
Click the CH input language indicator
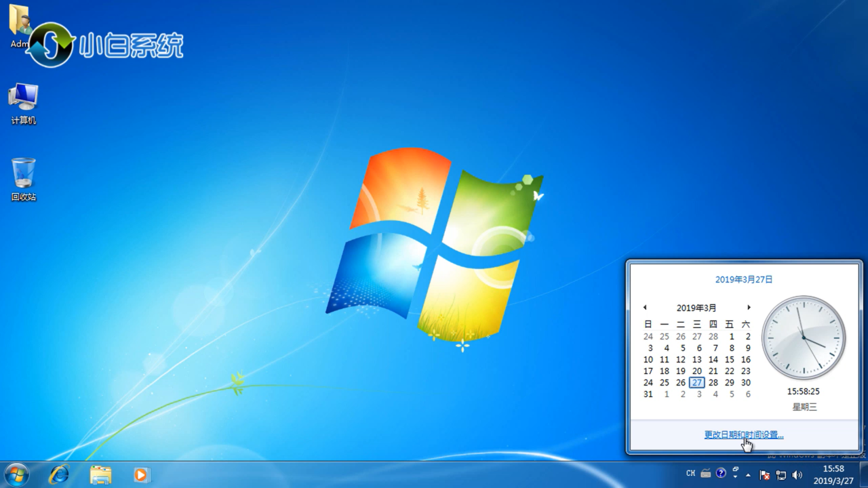[690, 474]
